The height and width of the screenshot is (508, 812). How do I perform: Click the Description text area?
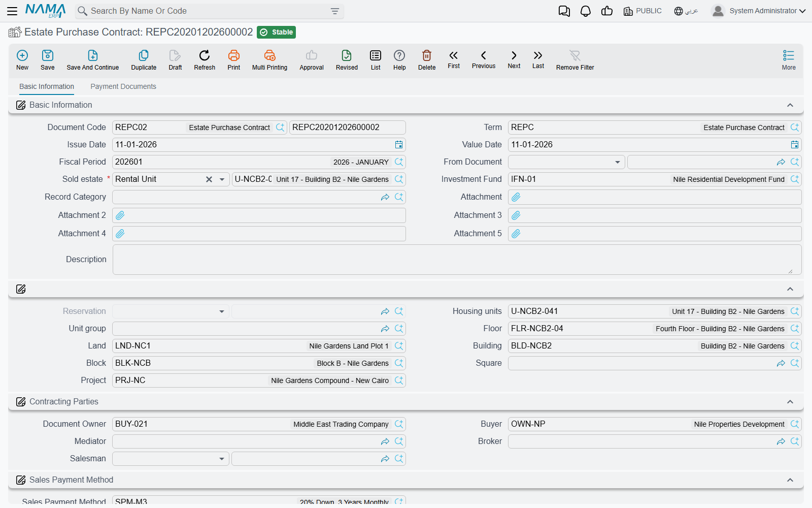coord(457,260)
